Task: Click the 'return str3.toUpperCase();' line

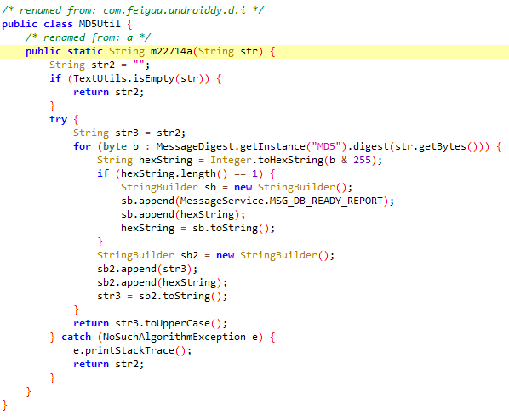Action: (151, 324)
